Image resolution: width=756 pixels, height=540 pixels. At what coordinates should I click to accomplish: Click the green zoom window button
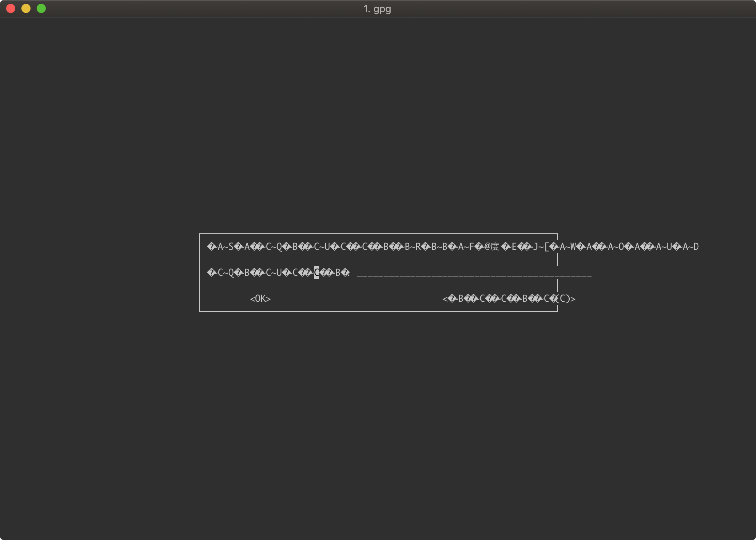(41, 8)
